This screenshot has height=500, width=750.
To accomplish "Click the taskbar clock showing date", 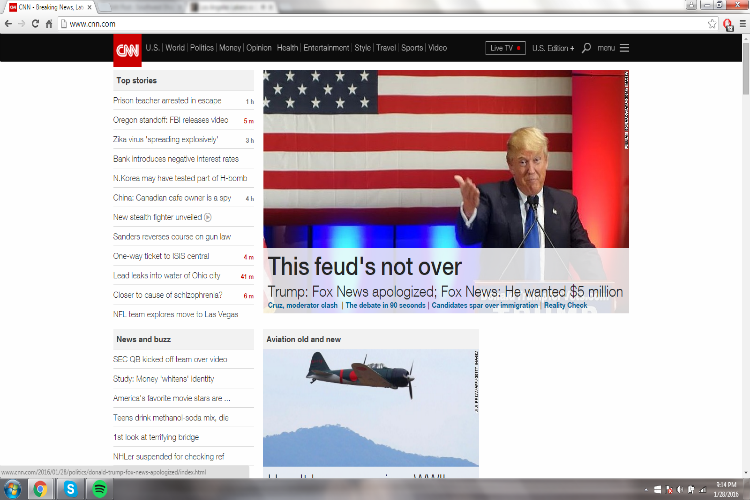I will 726,489.
